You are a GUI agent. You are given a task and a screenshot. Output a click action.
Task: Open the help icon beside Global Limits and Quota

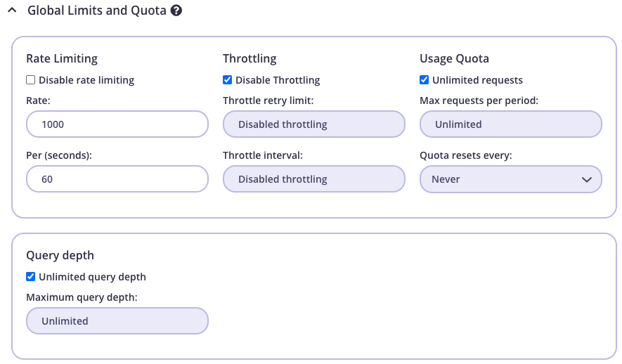point(176,11)
